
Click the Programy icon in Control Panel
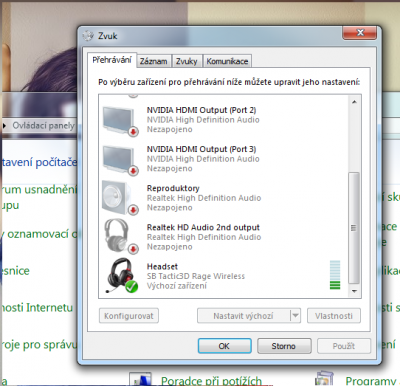pos(325,379)
